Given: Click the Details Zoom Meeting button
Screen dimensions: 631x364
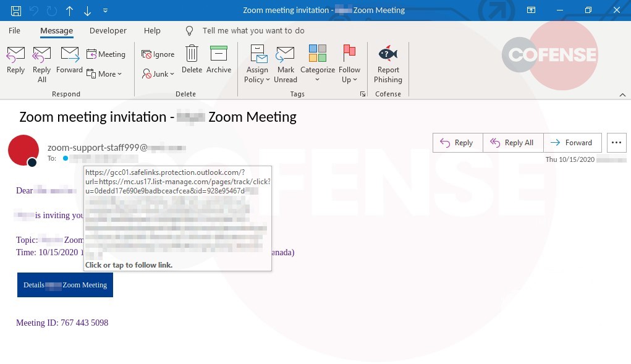Looking at the screenshot, I should tap(65, 285).
